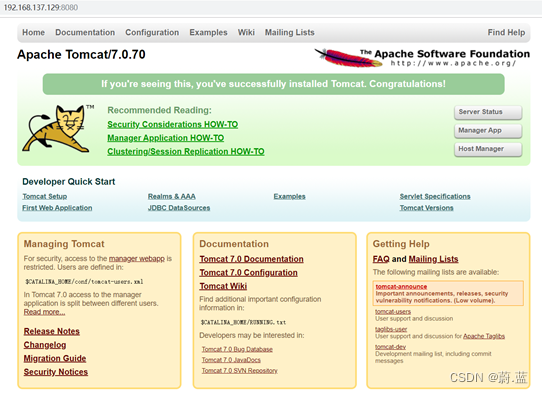Open the Security Notices link
The image size is (543, 393).
click(56, 372)
